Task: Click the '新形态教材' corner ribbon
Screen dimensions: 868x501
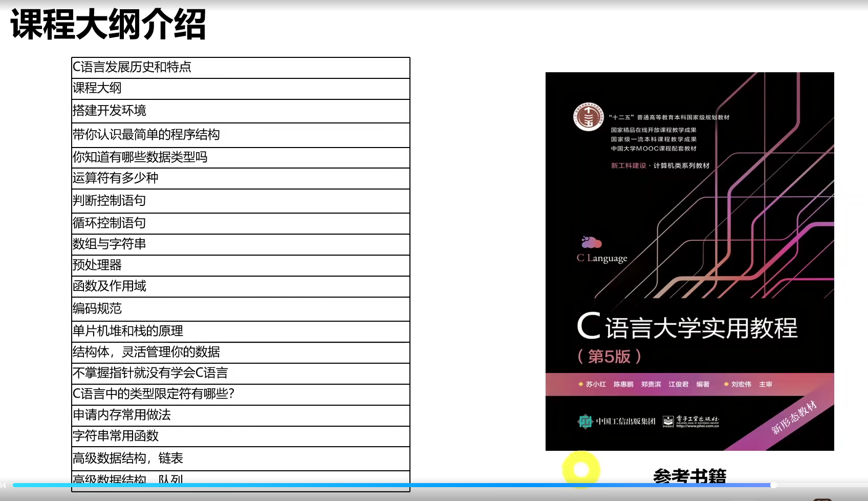Action: [x=794, y=418]
